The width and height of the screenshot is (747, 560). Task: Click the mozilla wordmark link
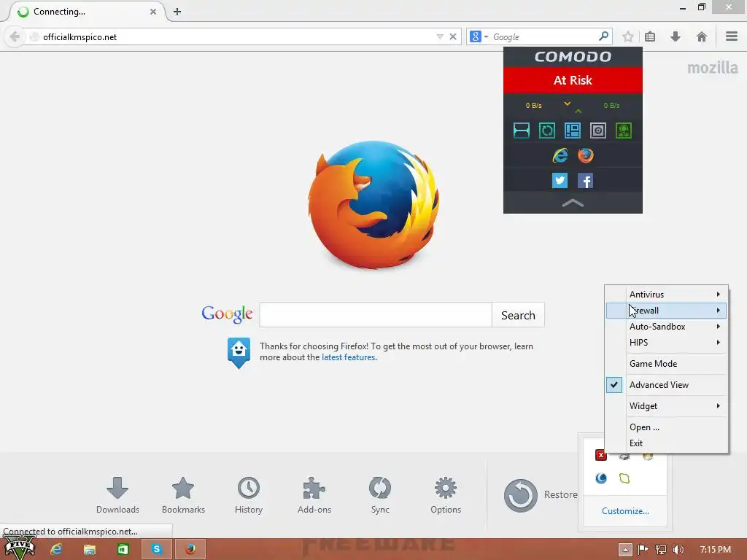[x=712, y=68]
